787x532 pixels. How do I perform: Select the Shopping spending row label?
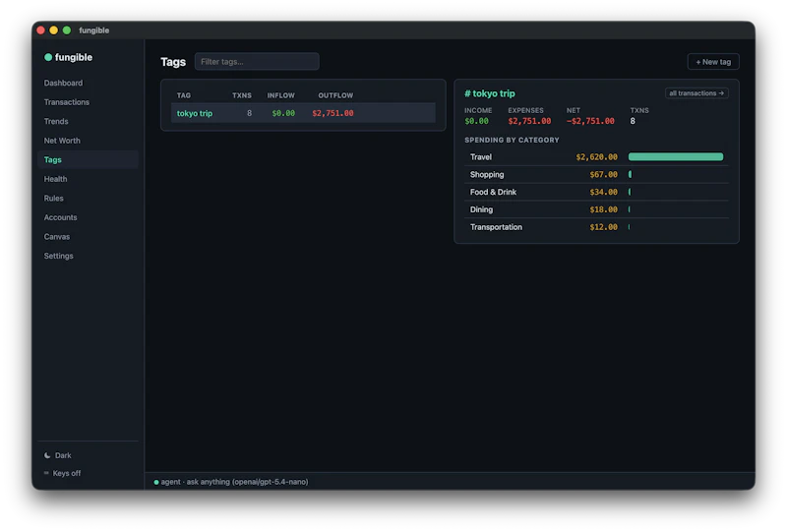click(487, 175)
